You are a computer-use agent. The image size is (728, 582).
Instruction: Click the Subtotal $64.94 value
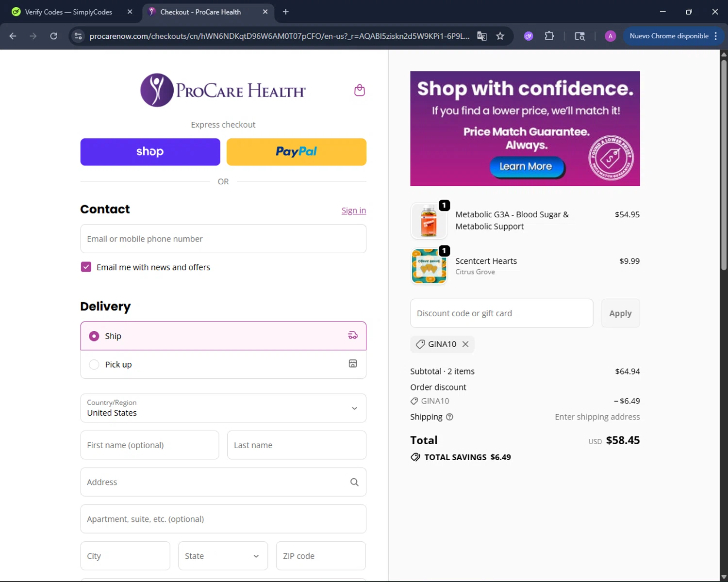(628, 372)
